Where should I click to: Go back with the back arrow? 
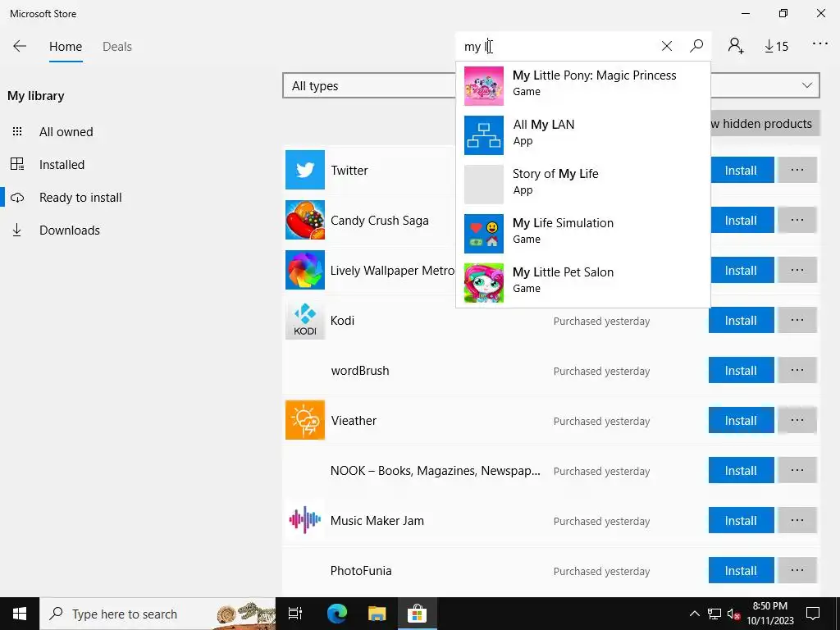[x=20, y=46]
